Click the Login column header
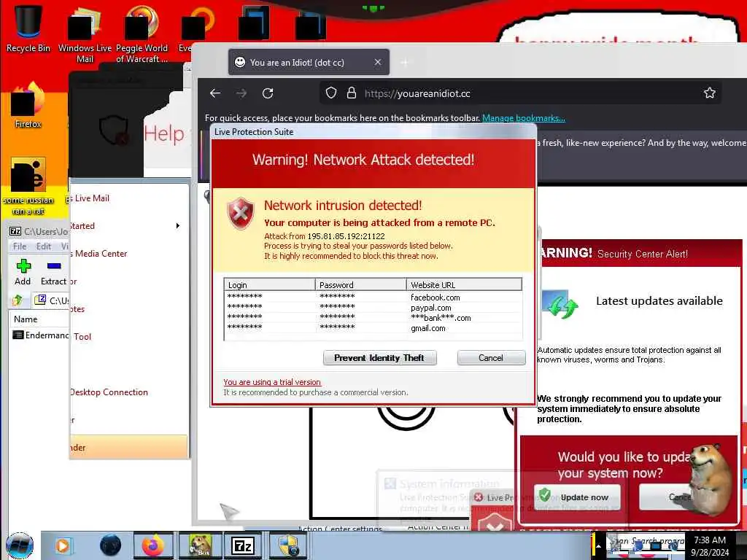The image size is (747, 560). tap(270, 285)
